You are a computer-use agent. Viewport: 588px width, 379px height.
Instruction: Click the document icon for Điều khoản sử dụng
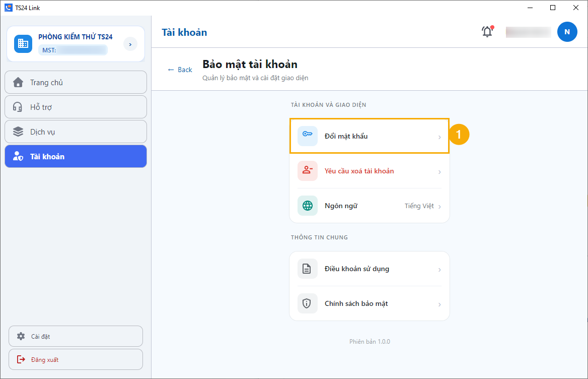[x=308, y=269]
